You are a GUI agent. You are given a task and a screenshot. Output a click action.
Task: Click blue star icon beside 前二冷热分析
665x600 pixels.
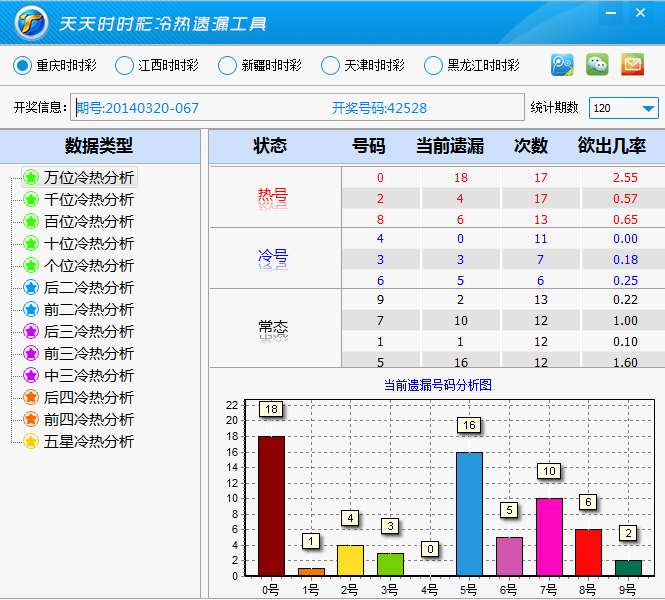click(31, 310)
